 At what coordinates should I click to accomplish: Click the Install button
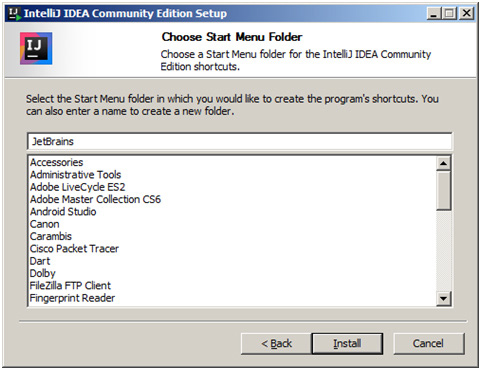(x=347, y=343)
